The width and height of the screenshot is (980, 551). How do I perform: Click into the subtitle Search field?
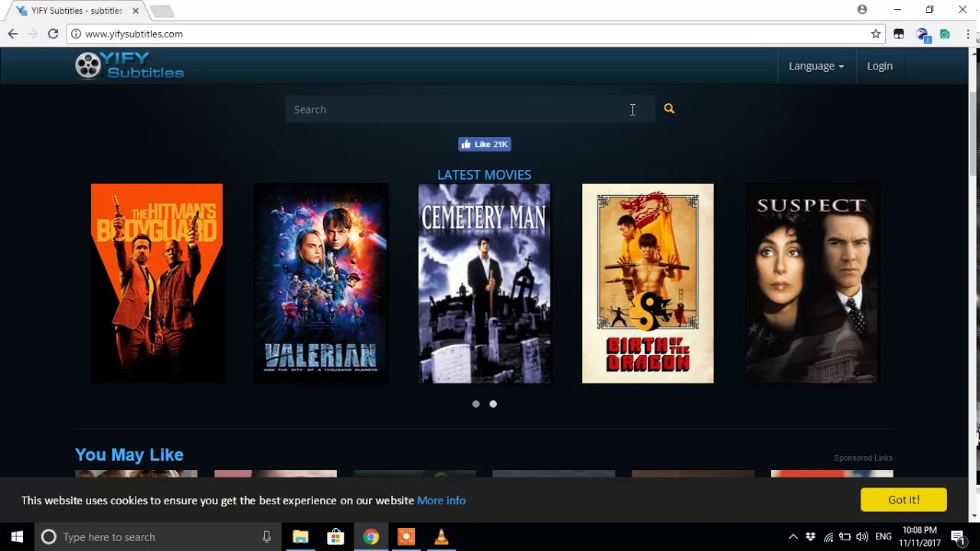pos(469,109)
